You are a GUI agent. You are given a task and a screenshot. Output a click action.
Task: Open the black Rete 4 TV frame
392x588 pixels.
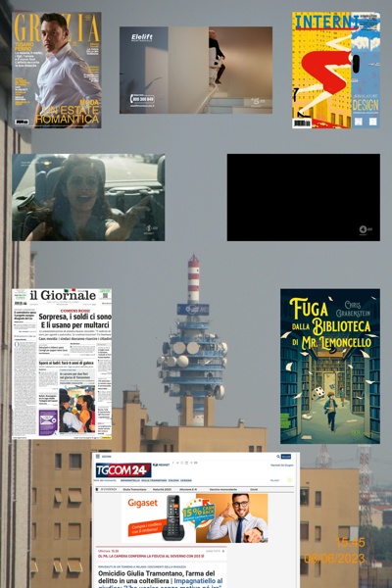[x=304, y=197]
